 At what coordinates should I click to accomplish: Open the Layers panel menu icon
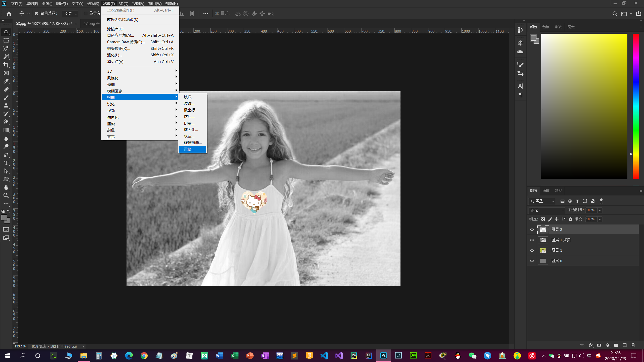[x=641, y=191]
